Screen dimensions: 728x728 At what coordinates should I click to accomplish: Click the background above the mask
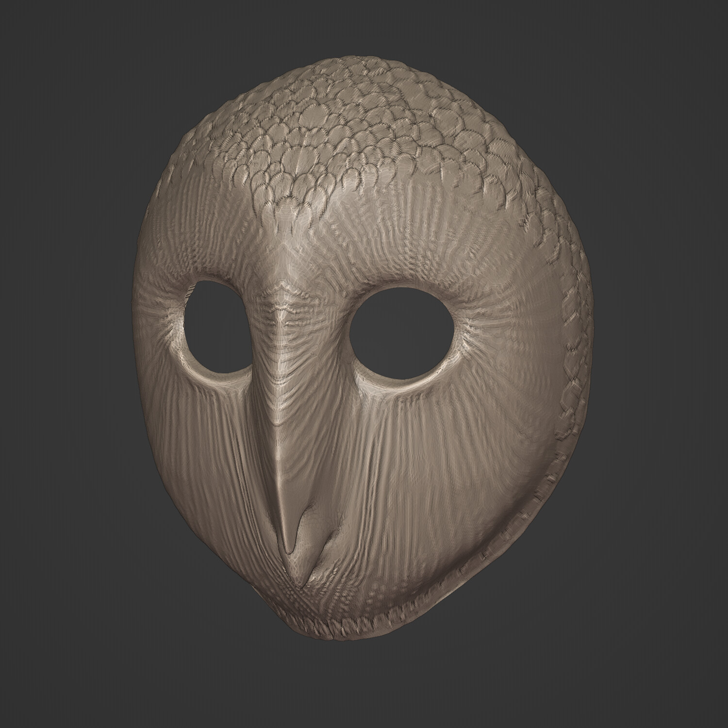coord(364,29)
